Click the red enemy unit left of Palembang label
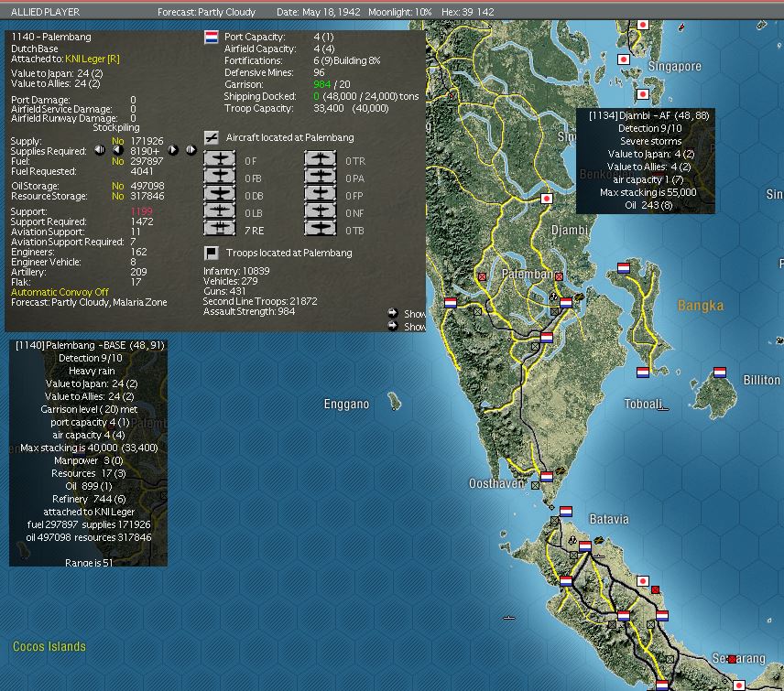The height and width of the screenshot is (691, 784). [482, 276]
